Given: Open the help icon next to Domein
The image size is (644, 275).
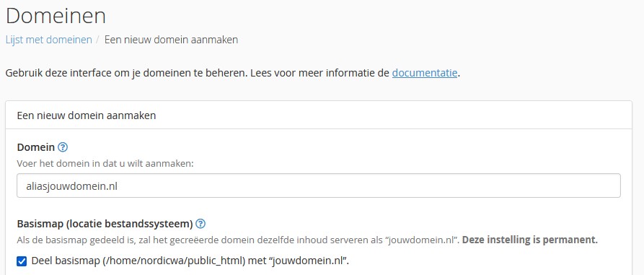Looking at the screenshot, I should 63,147.
